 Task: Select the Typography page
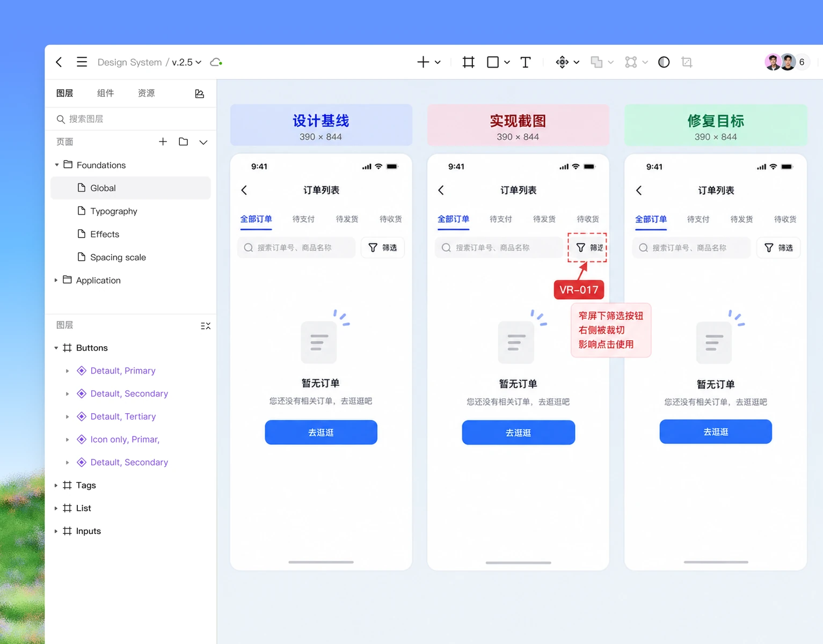(130, 211)
